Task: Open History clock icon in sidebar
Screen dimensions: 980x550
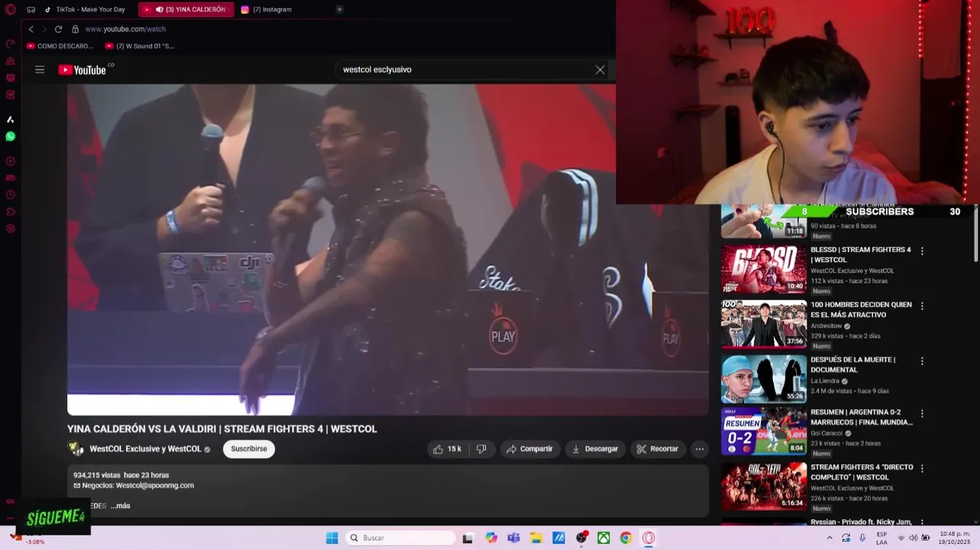Action: pos(11,195)
